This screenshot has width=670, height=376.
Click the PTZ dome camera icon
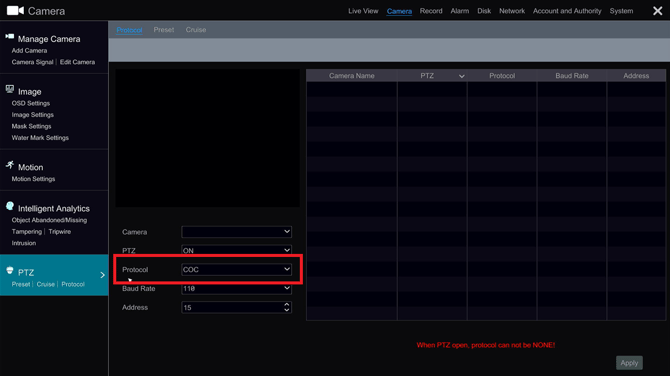tap(10, 270)
